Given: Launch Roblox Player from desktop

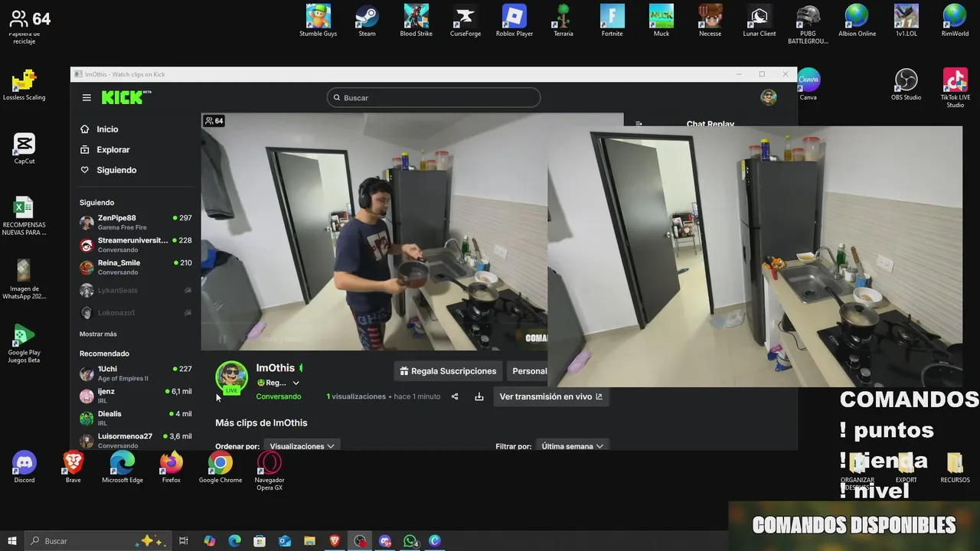Looking at the screenshot, I should click(x=514, y=21).
